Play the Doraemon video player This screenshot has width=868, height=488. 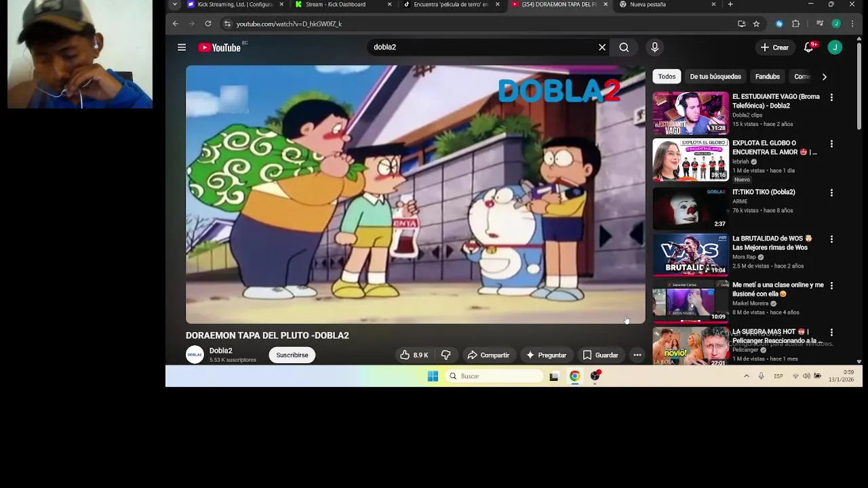pyautogui.click(x=416, y=195)
